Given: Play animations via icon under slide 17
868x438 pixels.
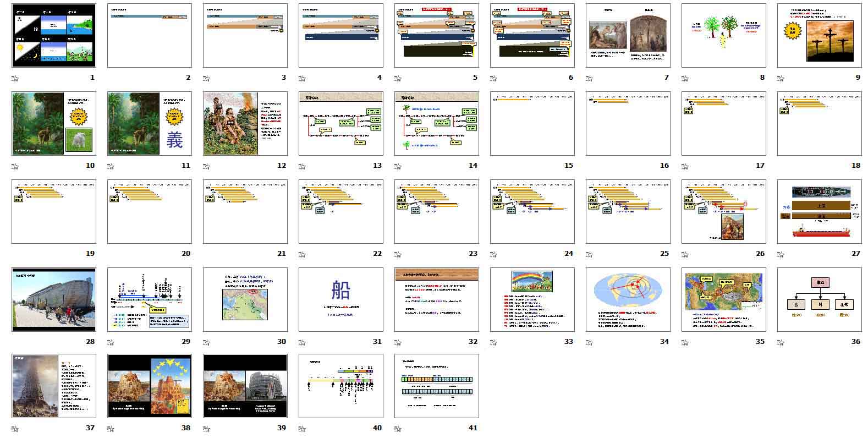Looking at the screenshot, I should (684, 166).
